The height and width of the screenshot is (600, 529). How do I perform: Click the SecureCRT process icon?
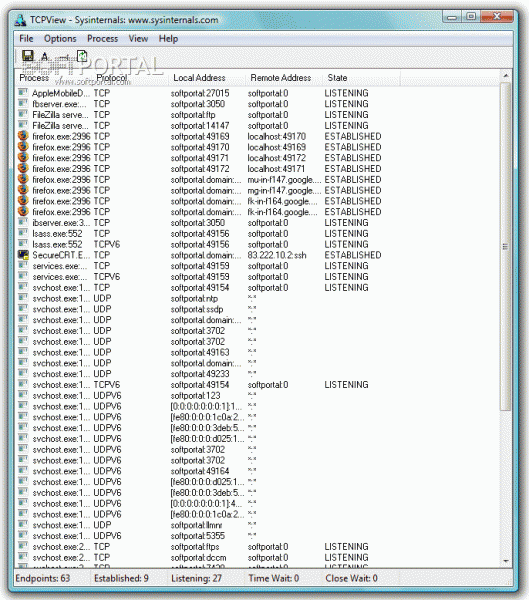coord(23,254)
